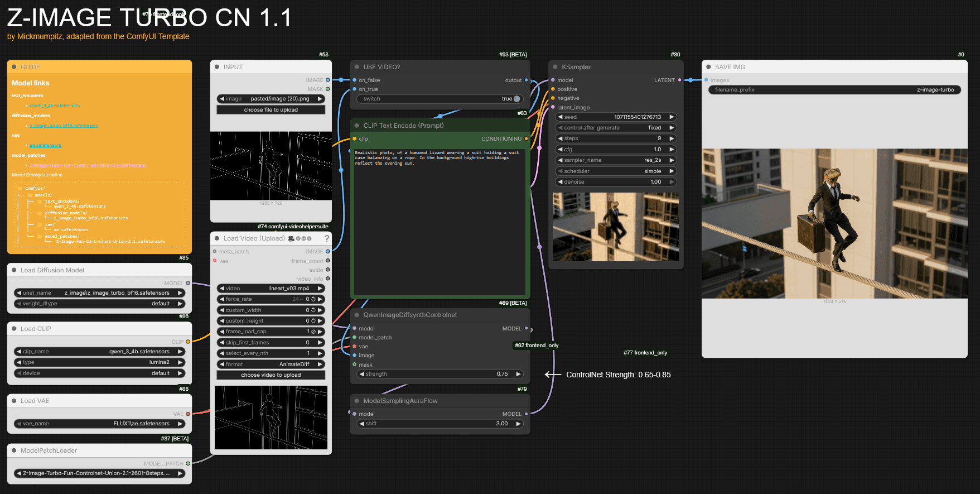This screenshot has height=494, width=980.
Task: Collapse the Load VAE node title dot
Action: click(14, 401)
